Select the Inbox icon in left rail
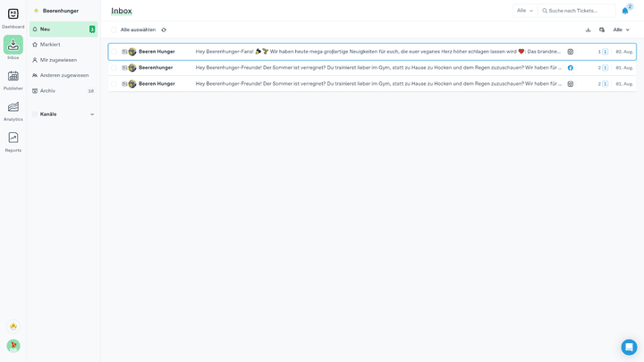This screenshot has width=644, height=362. [13, 45]
